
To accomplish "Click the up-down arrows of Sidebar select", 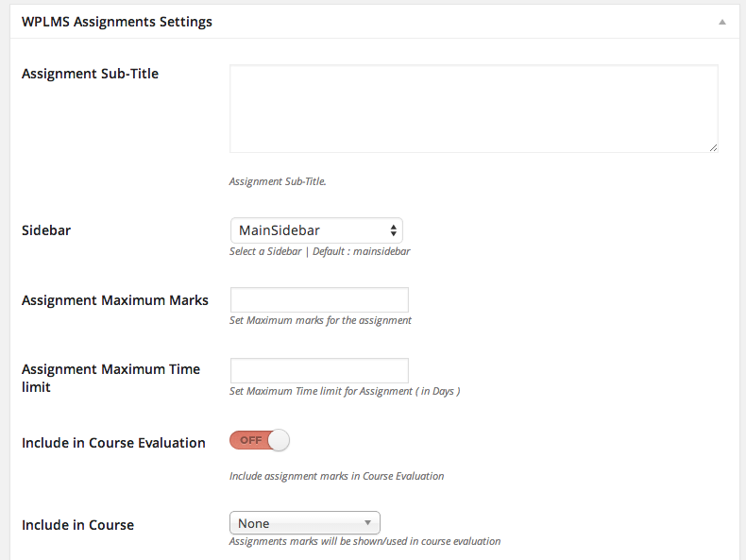I will [394, 230].
